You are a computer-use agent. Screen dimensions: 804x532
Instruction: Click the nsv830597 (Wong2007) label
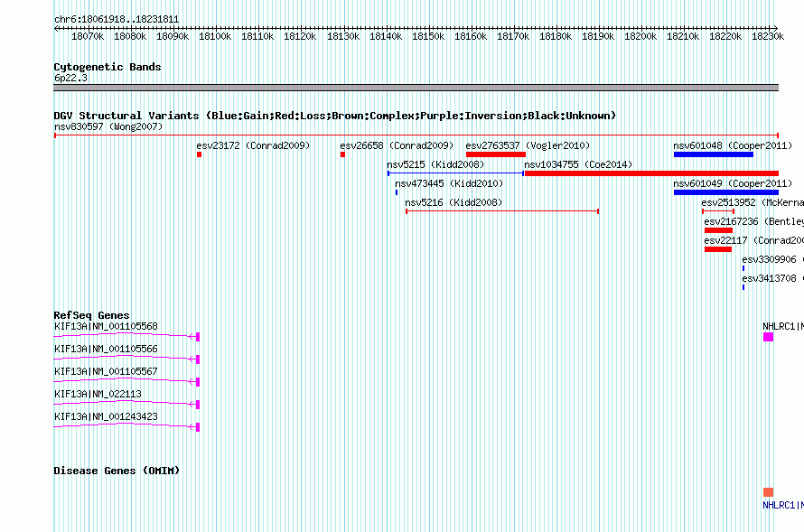coord(108,126)
